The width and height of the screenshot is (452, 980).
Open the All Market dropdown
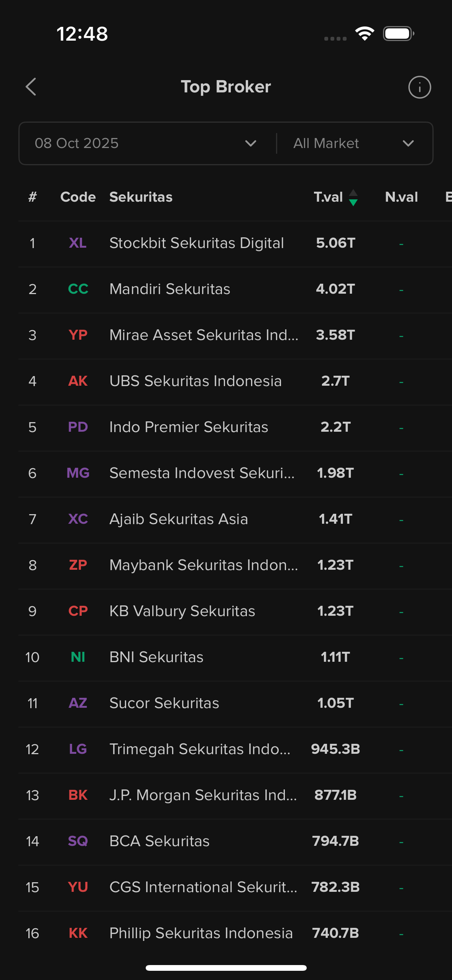pyautogui.click(x=353, y=143)
